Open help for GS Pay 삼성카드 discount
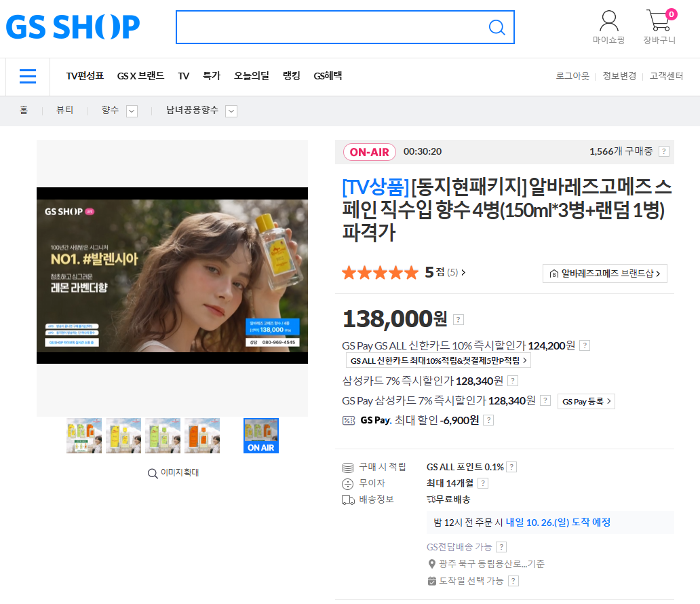The image size is (700, 604). pyautogui.click(x=545, y=400)
